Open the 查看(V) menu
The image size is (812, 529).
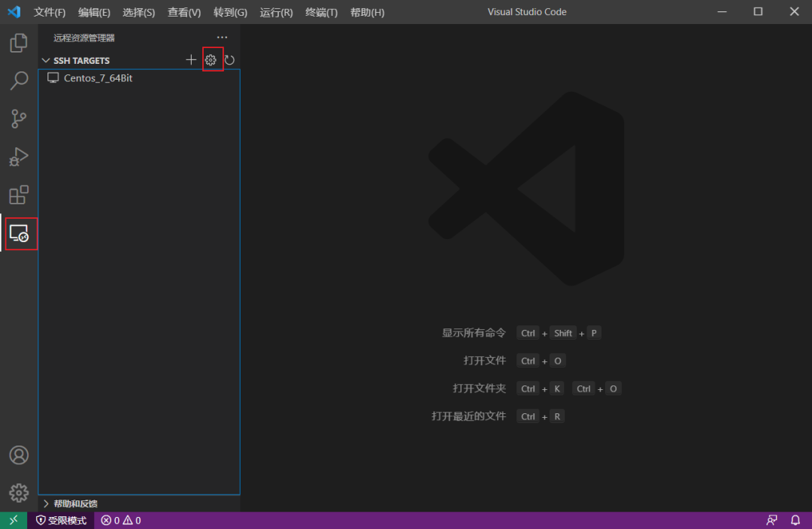tap(184, 12)
